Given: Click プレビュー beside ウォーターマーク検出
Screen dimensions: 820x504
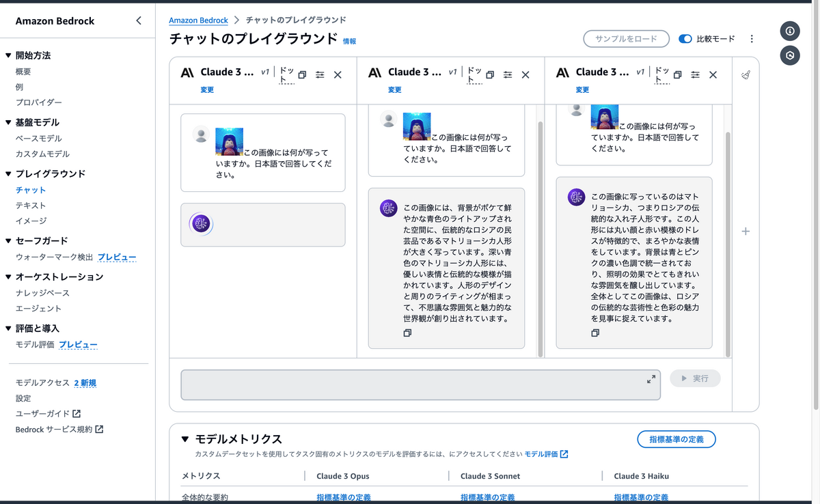Looking at the screenshot, I should coord(117,257).
